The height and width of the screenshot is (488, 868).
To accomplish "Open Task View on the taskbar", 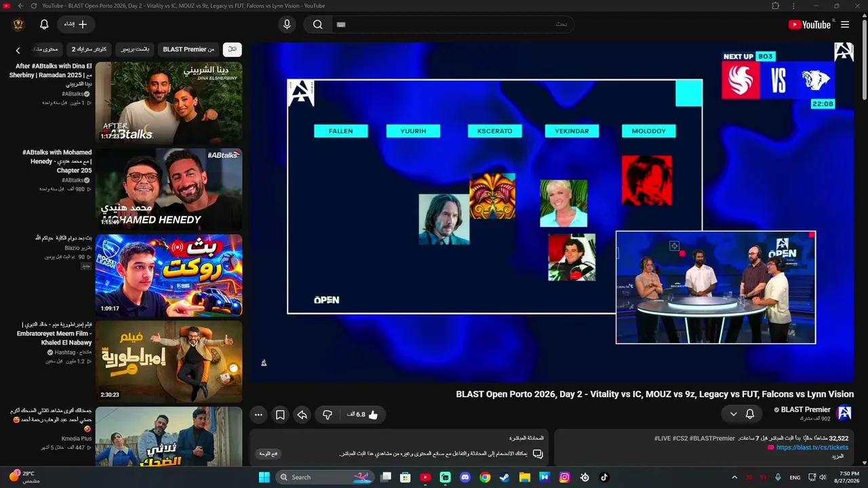I will tap(386, 477).
